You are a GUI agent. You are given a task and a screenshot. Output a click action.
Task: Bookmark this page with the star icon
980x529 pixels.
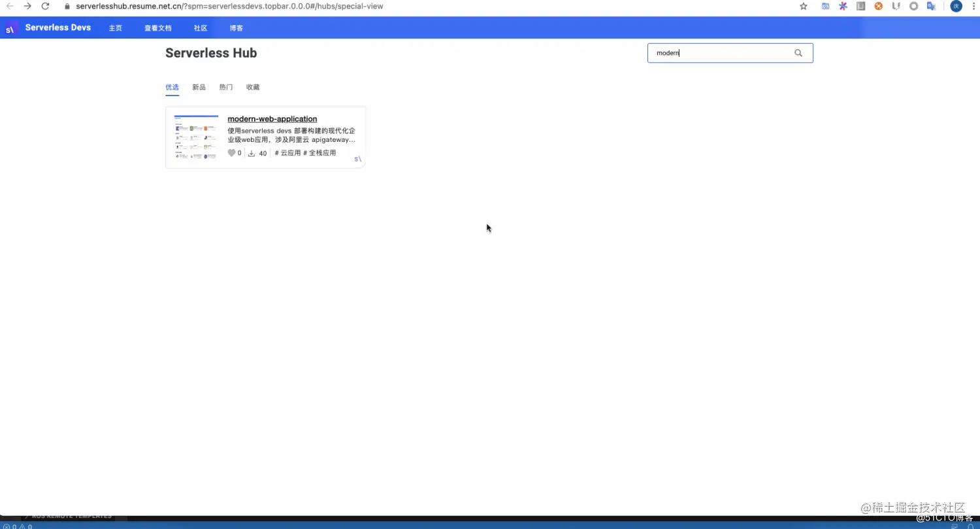[x=804, y=6]
